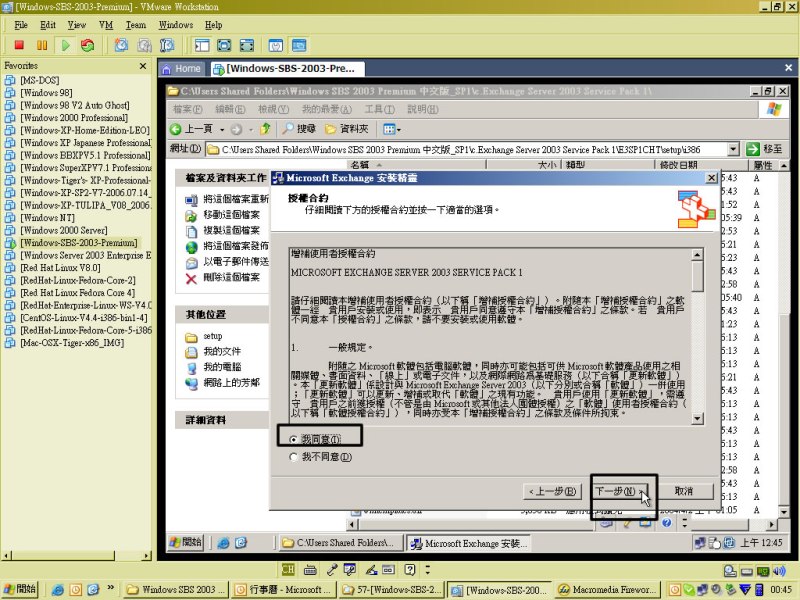Click the speaker volume icon in VMware status bar
Screen dimensions: 800x600
(779, 571)
